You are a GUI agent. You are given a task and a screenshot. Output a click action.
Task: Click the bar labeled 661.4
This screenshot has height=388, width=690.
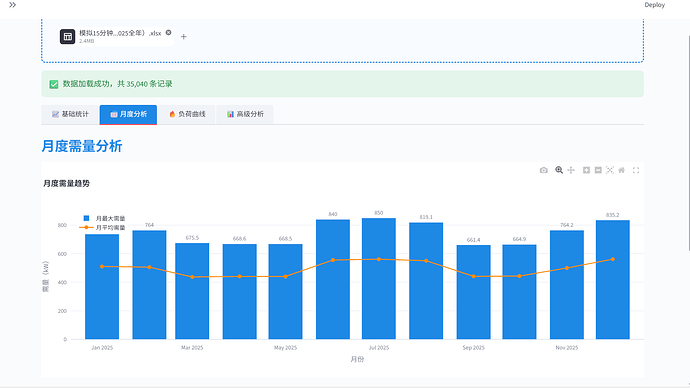tap(473, 292)
